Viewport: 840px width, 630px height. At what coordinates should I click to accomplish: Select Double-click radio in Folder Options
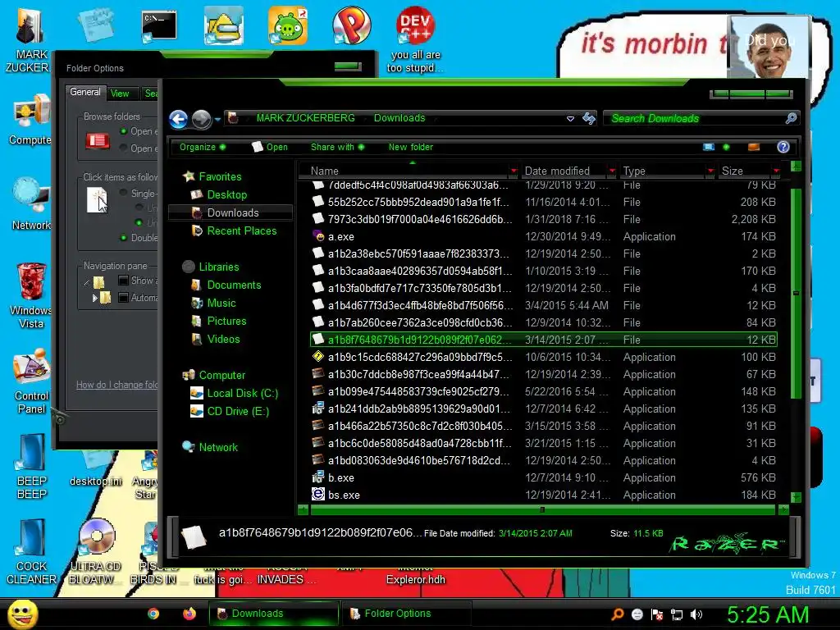(124, 237)
